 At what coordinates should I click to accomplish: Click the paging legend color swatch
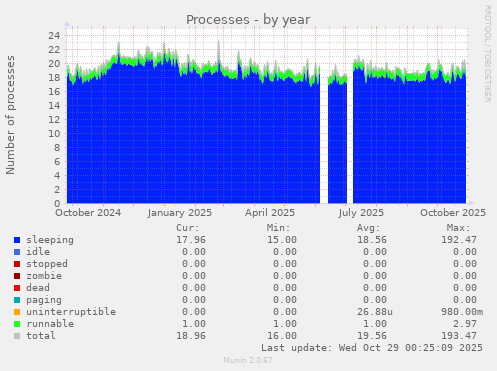pyautogui.click(x=17, y=300)
